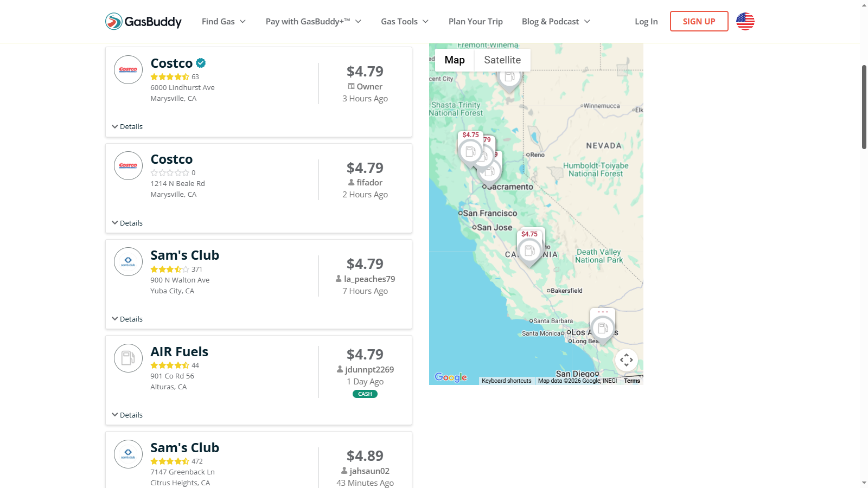Click the star rating of Sam's Club Greenback Ln
The width and height of the screenshot is (868, 488).
170,461
